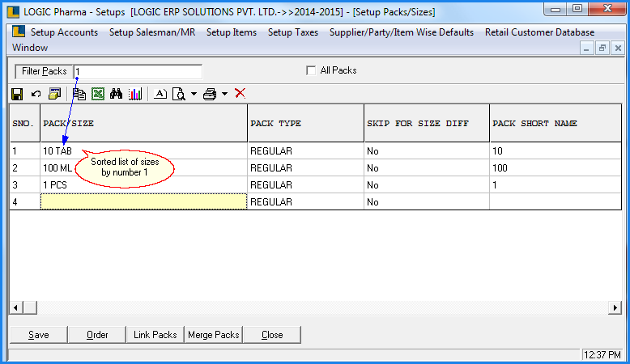The width and height of the screenshot is (630, 364).
Task: Click the font letter A icon
Action: (160, 94)
